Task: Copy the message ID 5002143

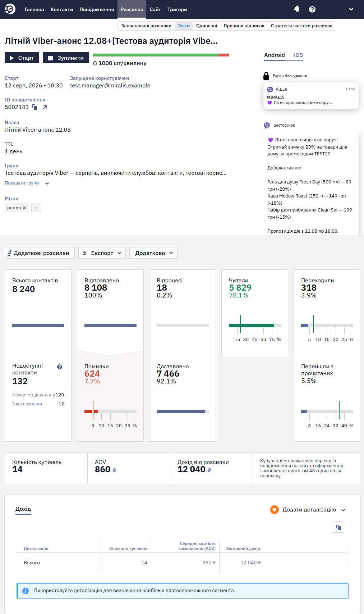Action: click(35, 107)
